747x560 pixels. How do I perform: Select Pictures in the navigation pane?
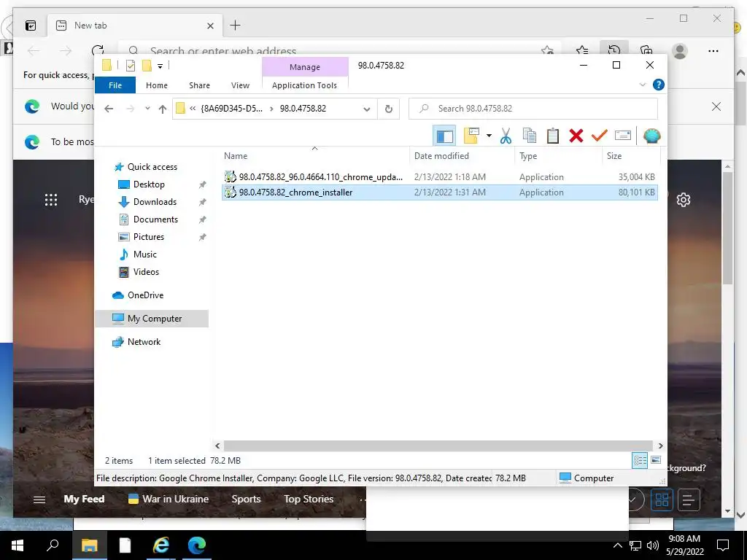pyautogui.click(x=148, y=237)
